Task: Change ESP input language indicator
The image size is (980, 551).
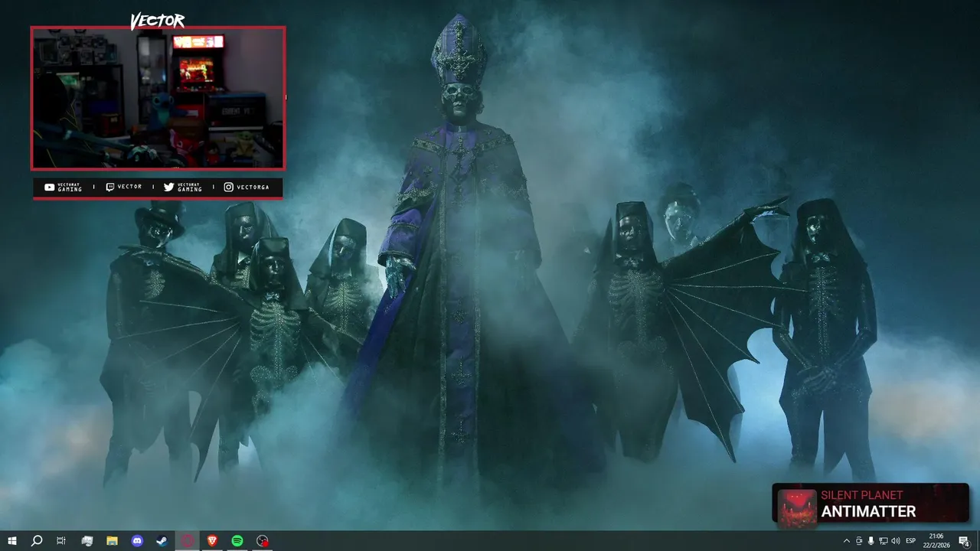Action: point(911,541)
